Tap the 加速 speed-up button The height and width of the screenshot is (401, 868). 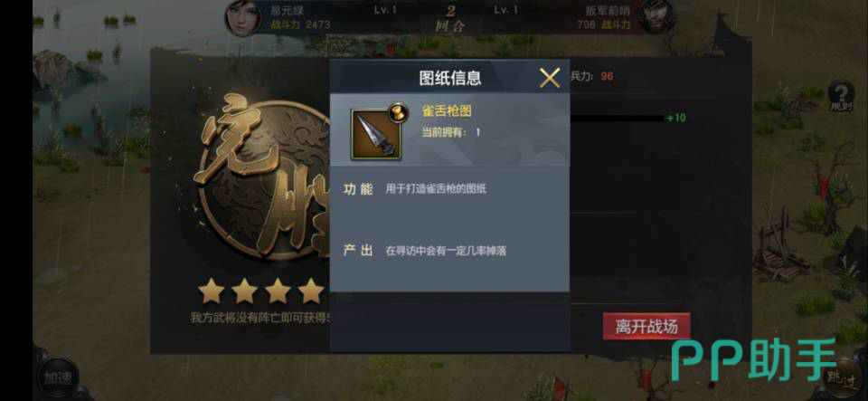(56, 378)
